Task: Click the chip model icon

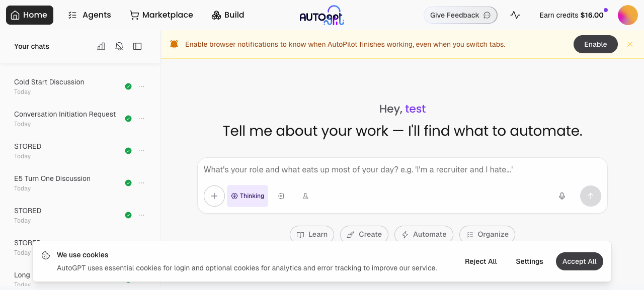Action: click(281, 196)
